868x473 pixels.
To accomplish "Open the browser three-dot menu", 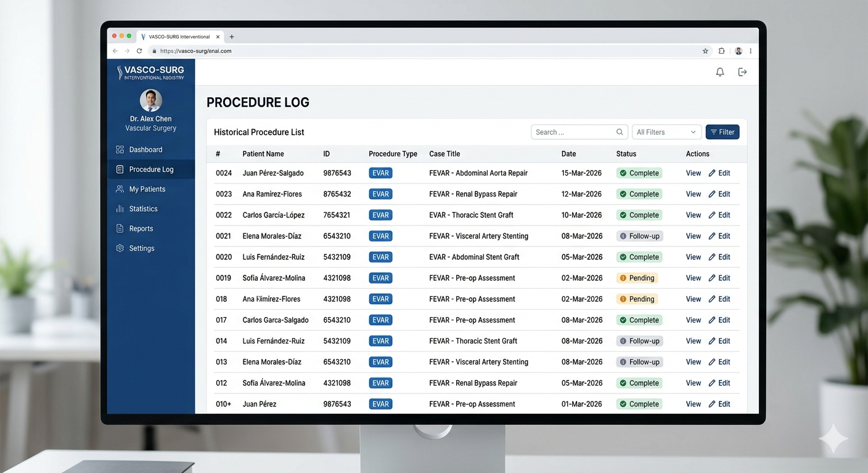I will 750,51.
